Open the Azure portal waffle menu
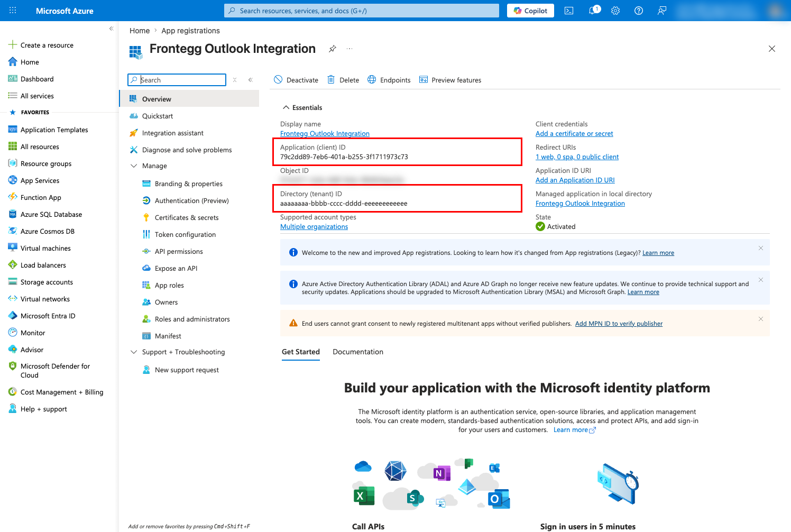Image resolution: width=791 pixels, height=532 pixels. 13,11
